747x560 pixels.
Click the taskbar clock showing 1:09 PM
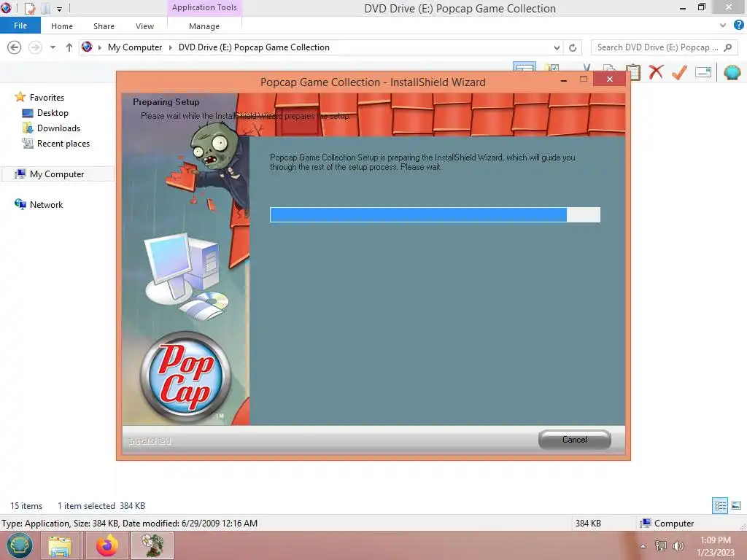715,546
